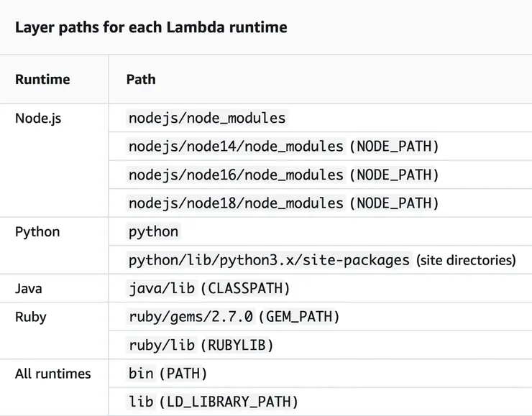Click the Runtime column header
The image size is (532, 416).
(x=42, y=79)
